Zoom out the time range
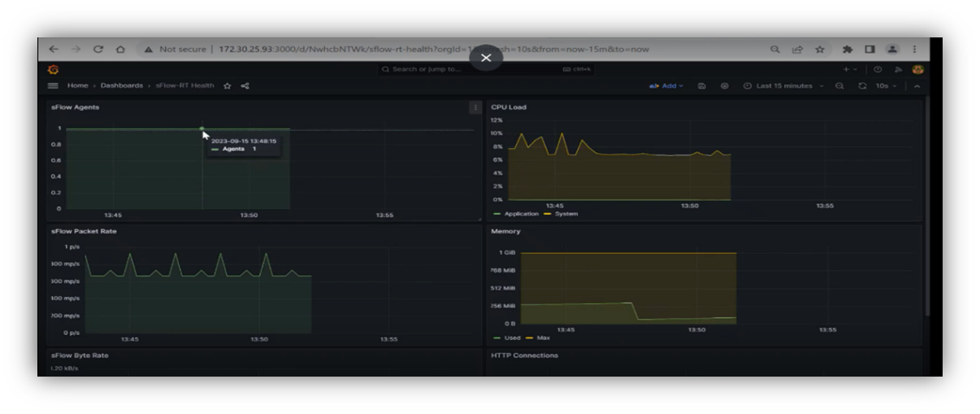Screen dimensions: 980x414 point(840,85)
